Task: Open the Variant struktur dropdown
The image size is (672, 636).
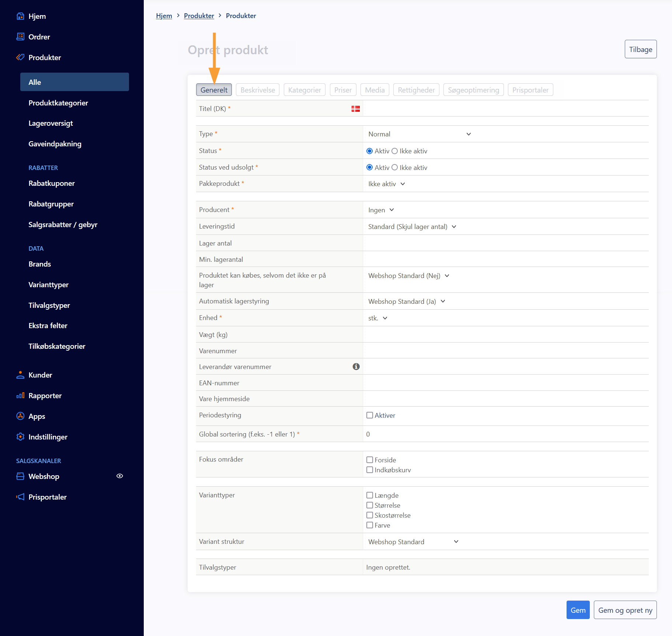Action: (413, 542)
